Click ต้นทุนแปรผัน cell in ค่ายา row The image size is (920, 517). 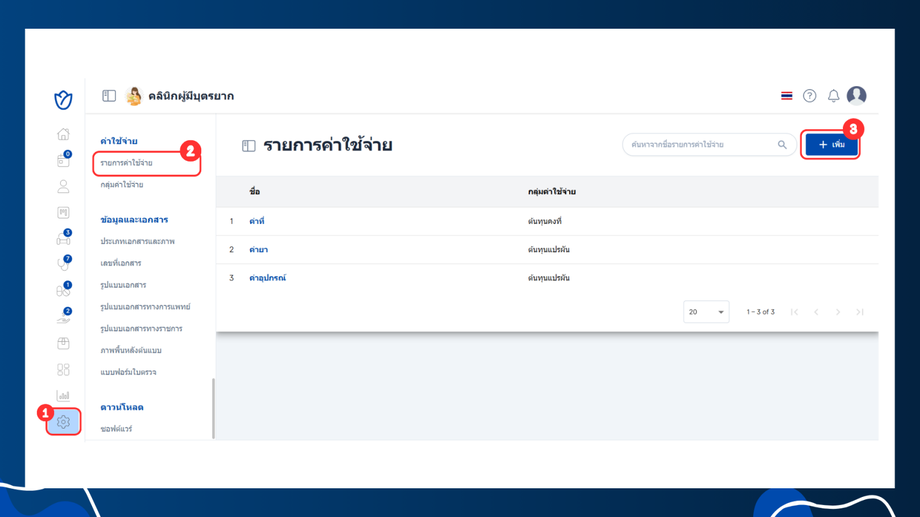pyautogui.click(x=549, y=249)
